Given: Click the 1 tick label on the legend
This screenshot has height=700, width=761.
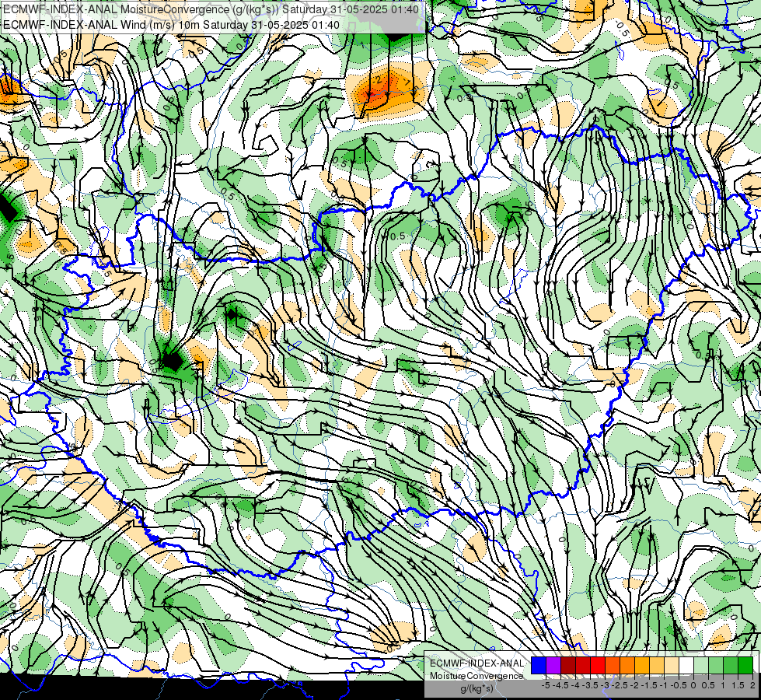Looking at the screenshot, I should [723, 685].
